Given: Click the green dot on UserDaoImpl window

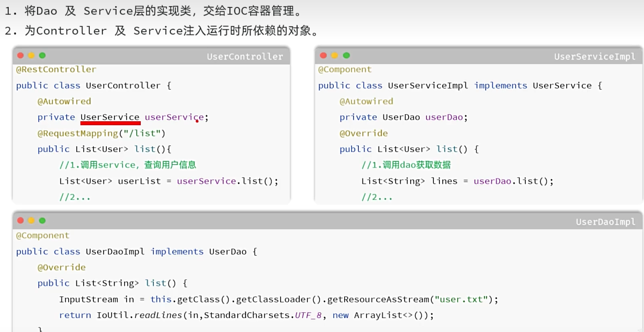Looking at the screenshot, I should point(42,221).
